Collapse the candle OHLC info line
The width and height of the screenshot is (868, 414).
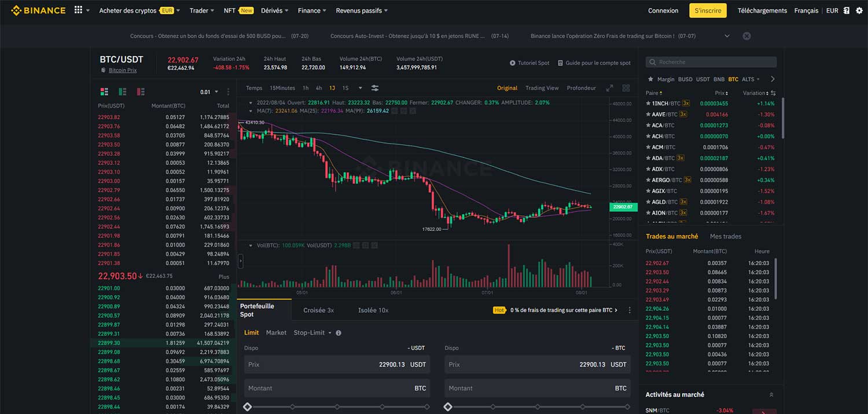coord(249,102)
